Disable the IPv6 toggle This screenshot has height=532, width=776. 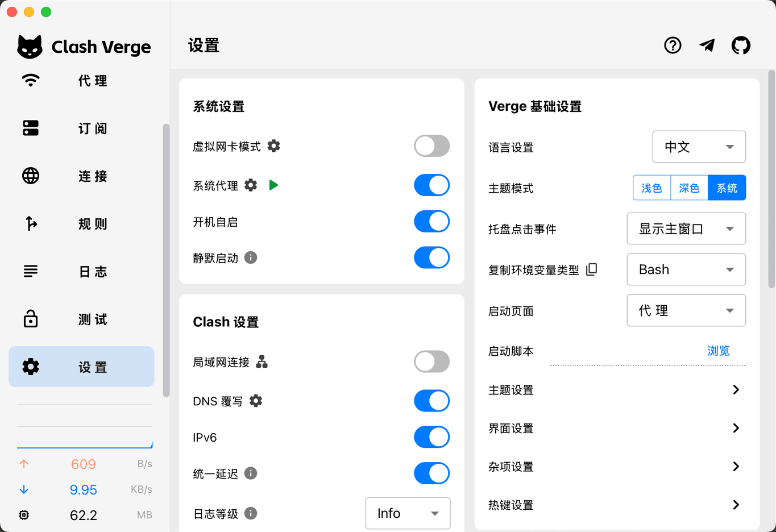click(x=431, y=437)
